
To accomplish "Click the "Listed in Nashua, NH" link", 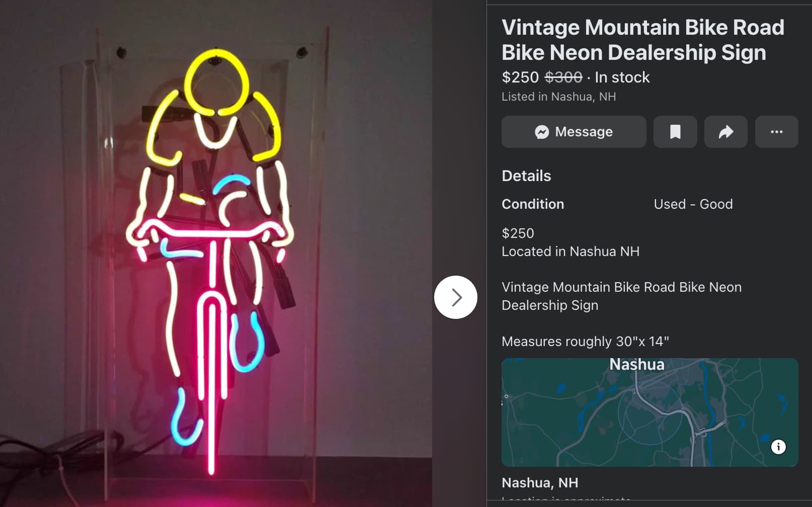I will pyautogui.click(x=558, y=97).
